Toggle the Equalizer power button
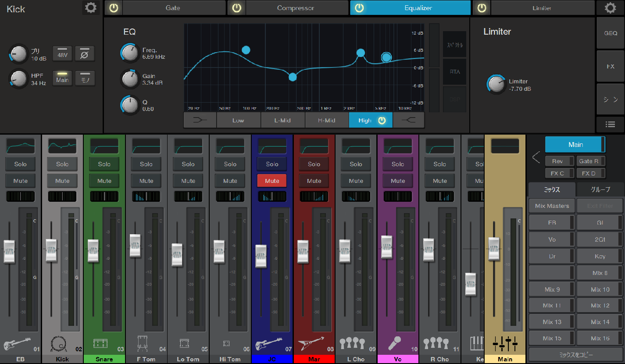Image resolution: width=625 pixels, height=364 pixels. [359, 8]
